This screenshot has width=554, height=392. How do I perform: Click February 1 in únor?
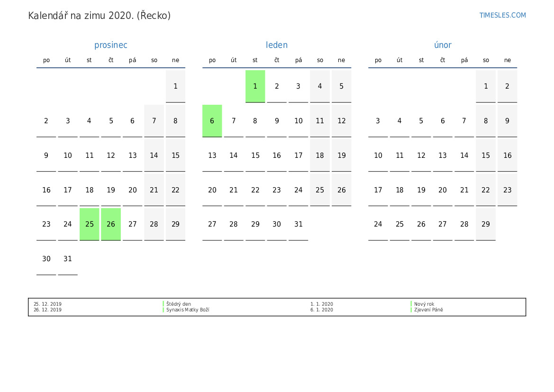tap(486, 86)
